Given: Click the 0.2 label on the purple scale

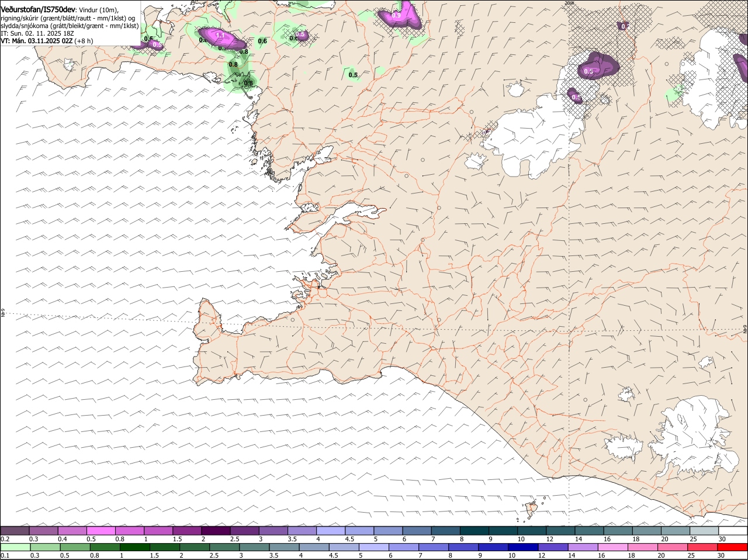Looking at the screenshot, I should click(x=5, y=539).
